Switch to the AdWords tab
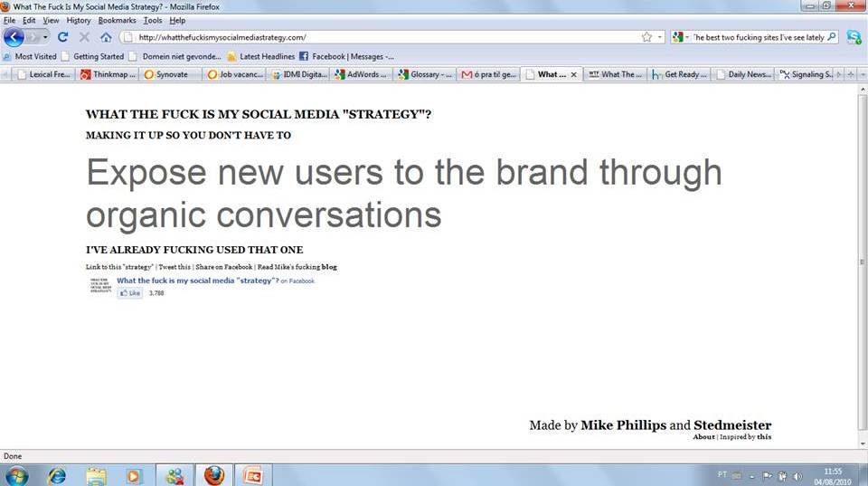The image size is (868, 486). pyautogui.click(x=363, y=74)
